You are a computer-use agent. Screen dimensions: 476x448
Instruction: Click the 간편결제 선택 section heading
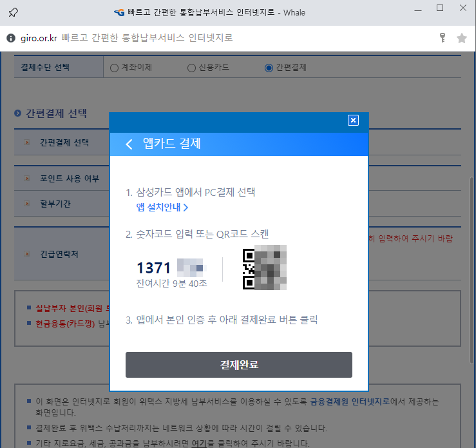tap(57, 113)
